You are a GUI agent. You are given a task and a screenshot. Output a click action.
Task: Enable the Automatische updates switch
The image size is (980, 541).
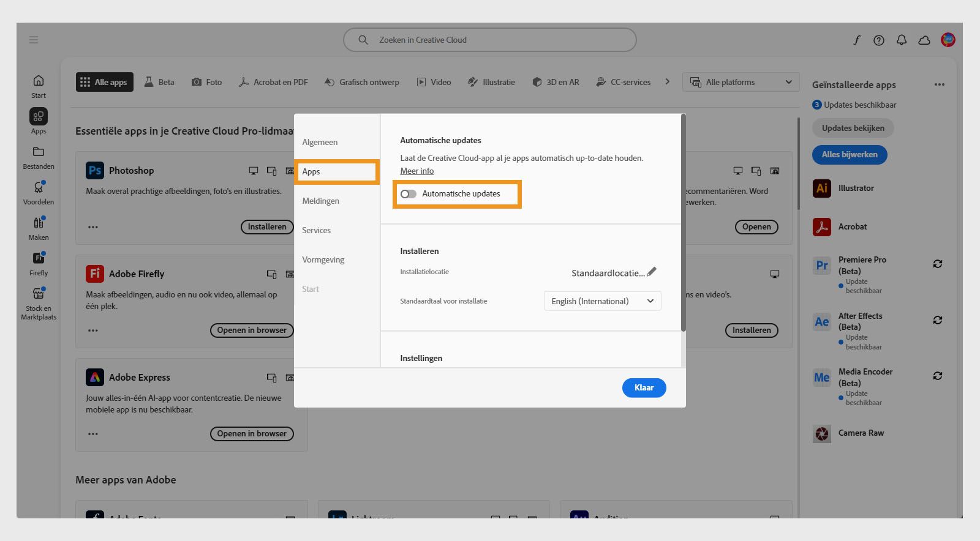tap(409, 194)
